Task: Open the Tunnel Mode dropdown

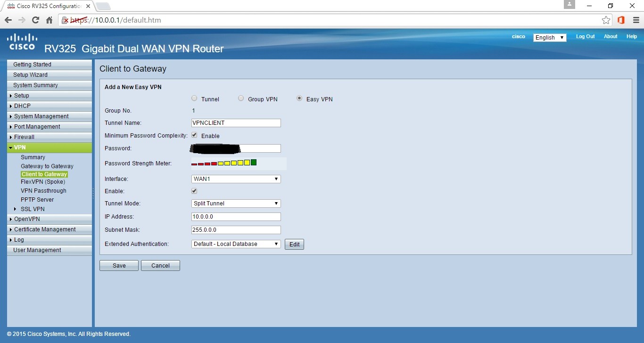Action: pyautogui.click(x=236, y=204)
